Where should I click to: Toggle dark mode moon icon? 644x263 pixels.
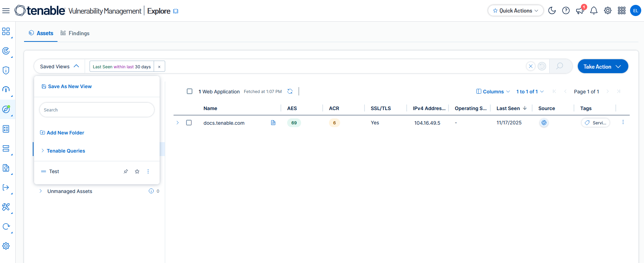(x=552, y=11)
